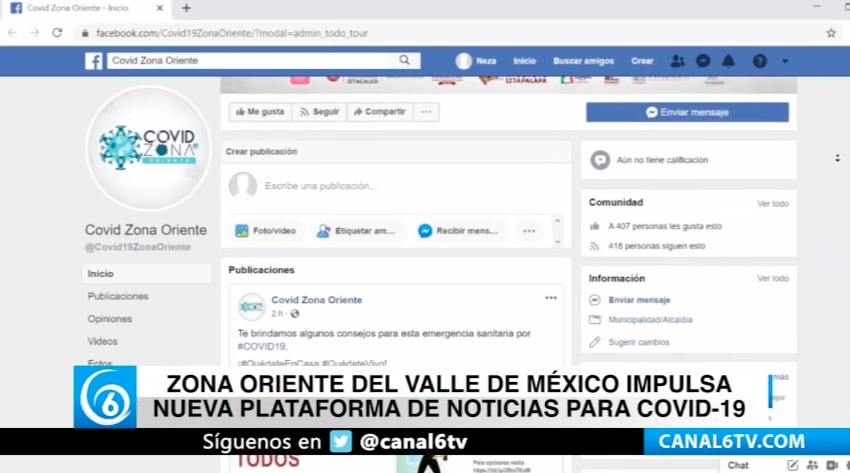Open more post options ellipsis

[x=529, y=231]
